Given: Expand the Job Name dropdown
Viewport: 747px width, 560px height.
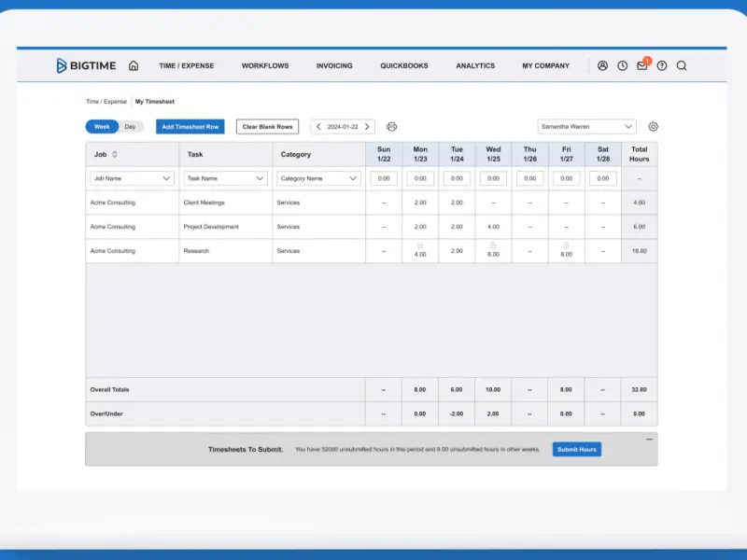Looking at the screenshot, I should point(132,178).
